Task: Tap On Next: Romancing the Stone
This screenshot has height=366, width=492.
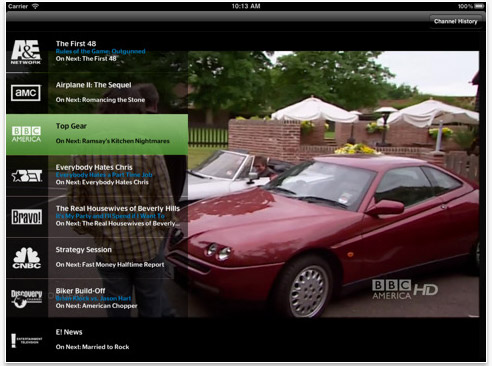Action: click(100, 100)
